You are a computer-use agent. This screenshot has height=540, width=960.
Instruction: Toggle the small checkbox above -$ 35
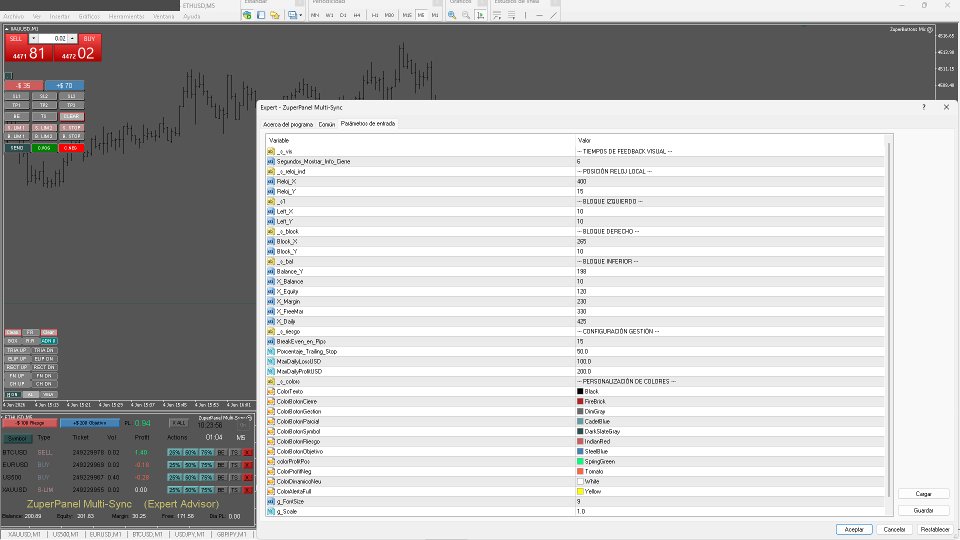point(9,76)
